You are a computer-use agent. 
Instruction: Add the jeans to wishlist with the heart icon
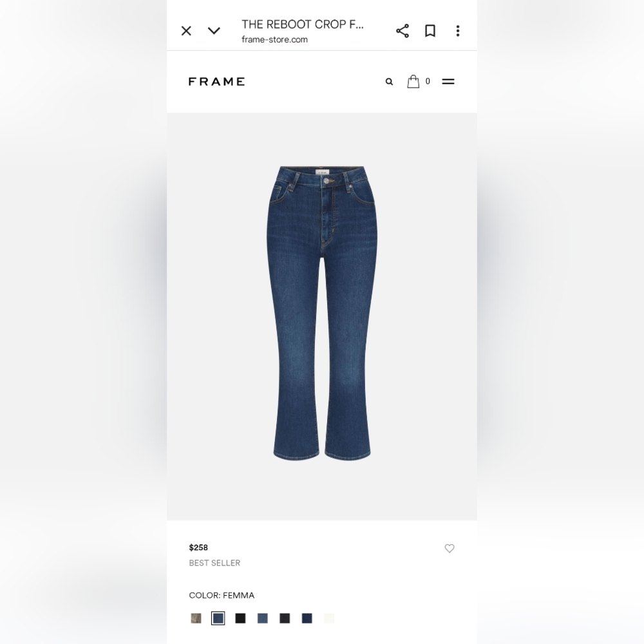(450, 548)
